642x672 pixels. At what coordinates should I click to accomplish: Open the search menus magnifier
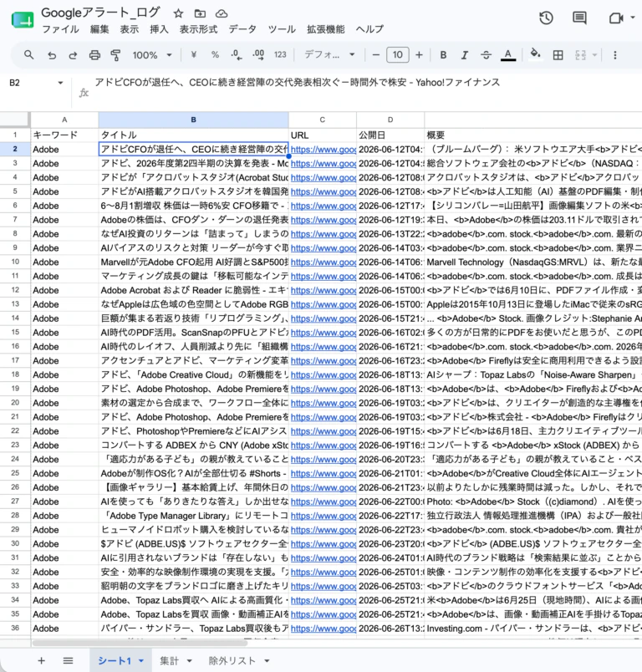[28, 55]
